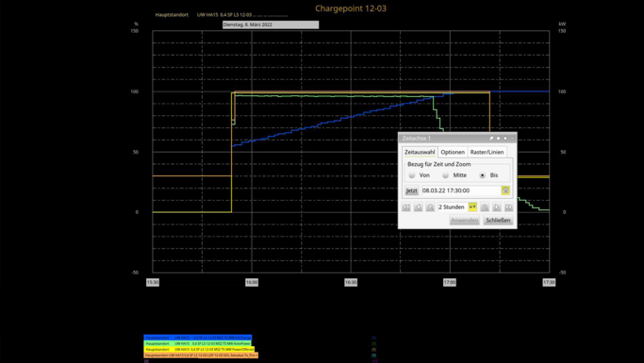Select the 'Bis' radio button
This screenshot has width=644, height=363.
point(483,175)
